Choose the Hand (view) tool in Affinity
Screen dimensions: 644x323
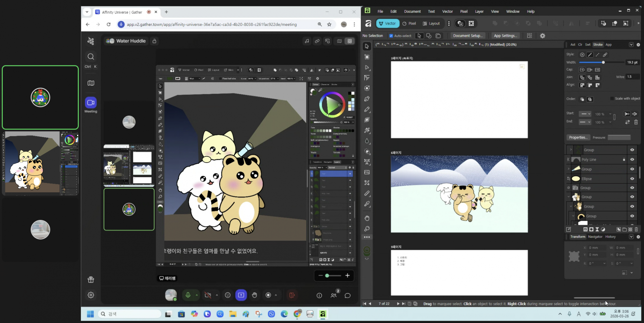click(367, 218)
